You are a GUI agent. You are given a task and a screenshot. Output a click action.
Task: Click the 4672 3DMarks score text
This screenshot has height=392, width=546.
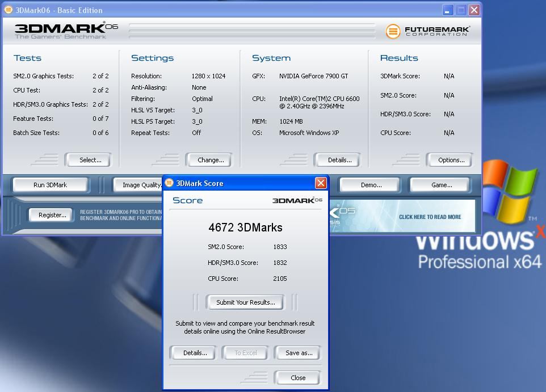click(246, 227)
